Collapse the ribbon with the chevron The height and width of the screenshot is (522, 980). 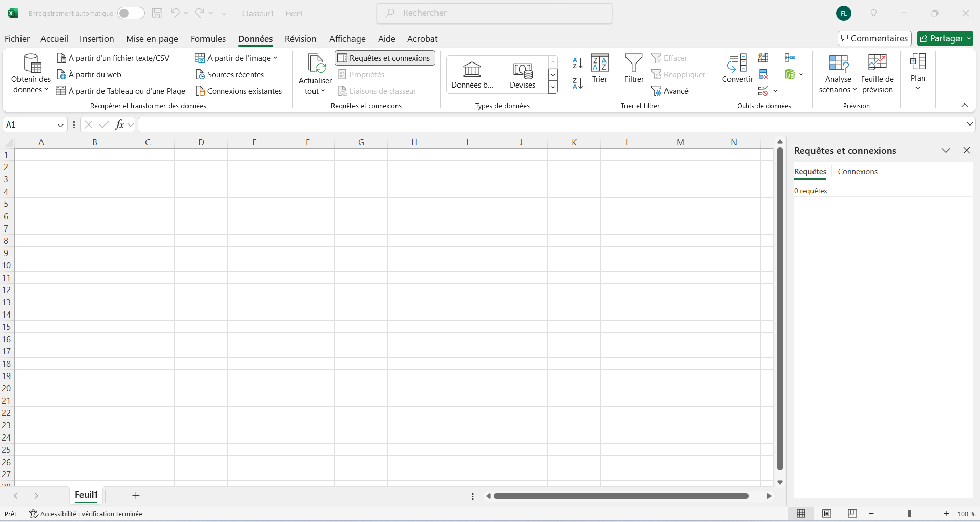pyautogui.click(x=964, y=105)
